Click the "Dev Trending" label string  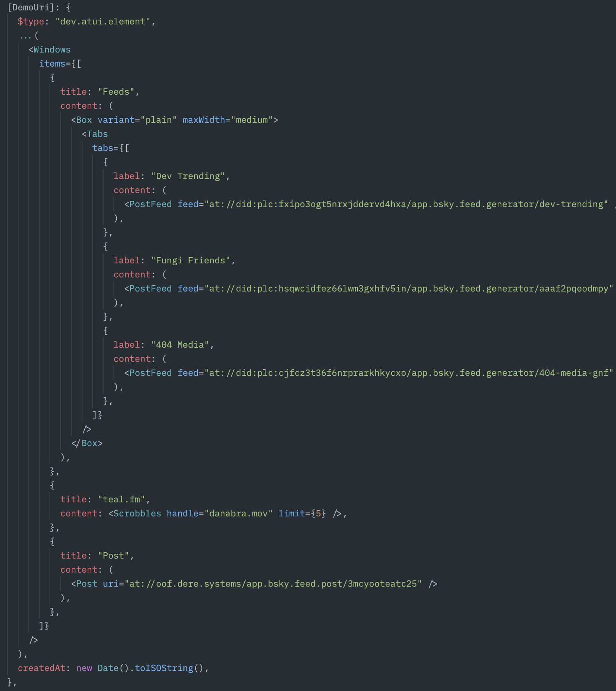pyautogui.click(x=188, y=176)
